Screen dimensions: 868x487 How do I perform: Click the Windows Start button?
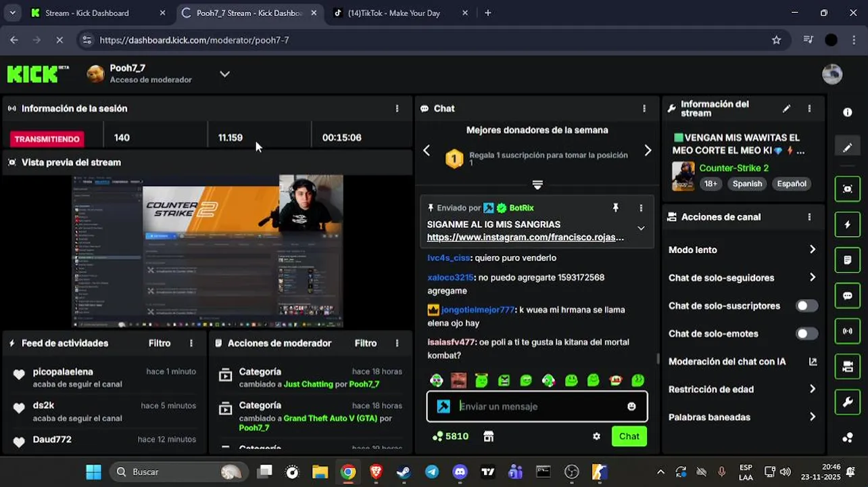pyautogui.click(x=93, y=471)
